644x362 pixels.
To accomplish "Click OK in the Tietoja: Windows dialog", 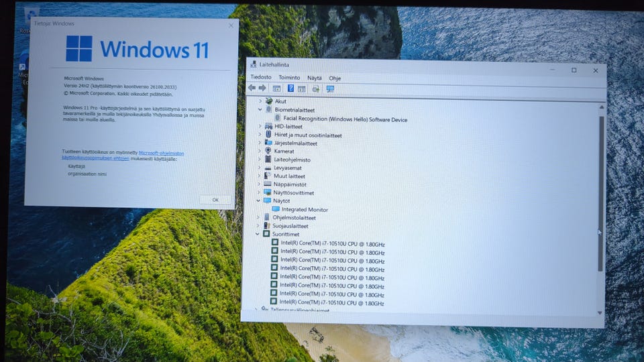I will (215, 200).
